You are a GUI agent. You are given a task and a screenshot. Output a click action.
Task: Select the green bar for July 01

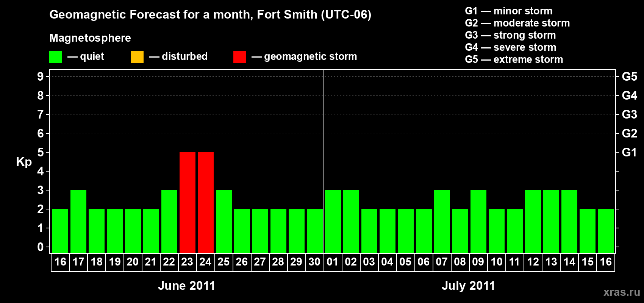(333, 221)
